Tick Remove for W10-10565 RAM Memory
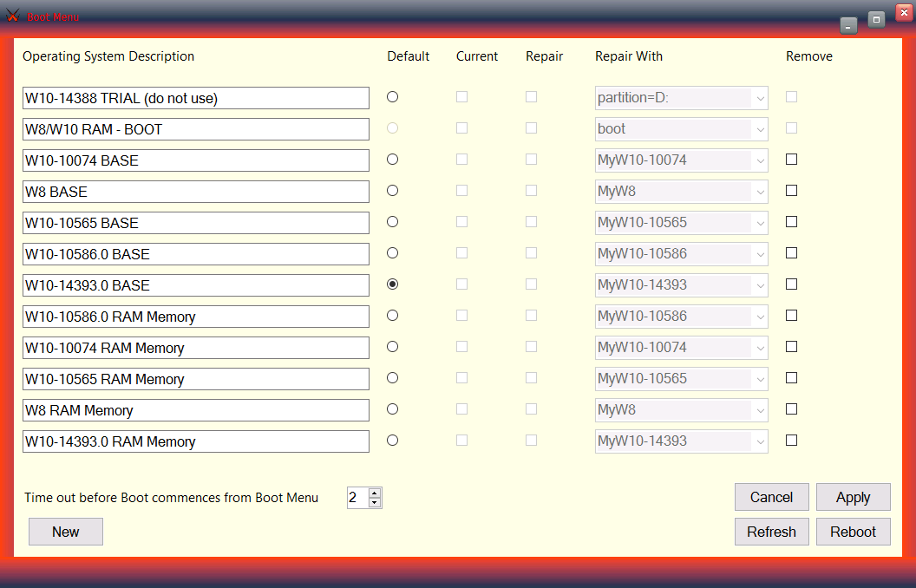916x588 pixels. pyautogui.click(x=792, y=378)
